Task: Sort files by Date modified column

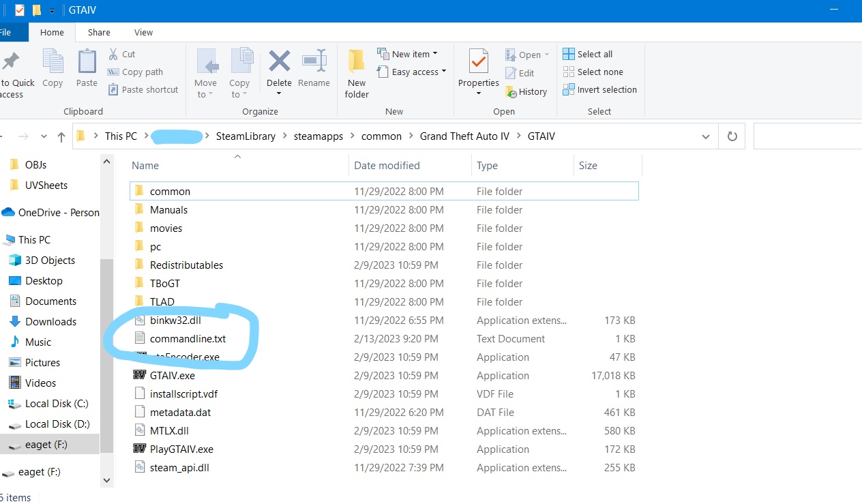Action: (x=410, y=165)
